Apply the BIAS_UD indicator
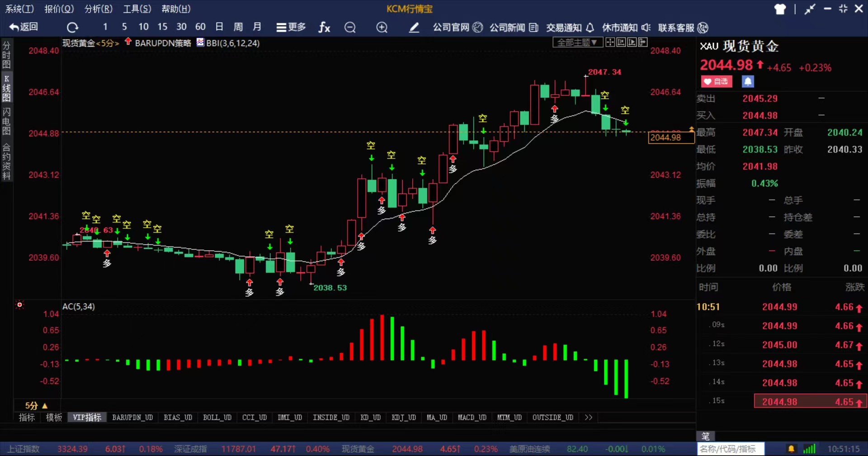868x456 pixels. coord(178,417)
